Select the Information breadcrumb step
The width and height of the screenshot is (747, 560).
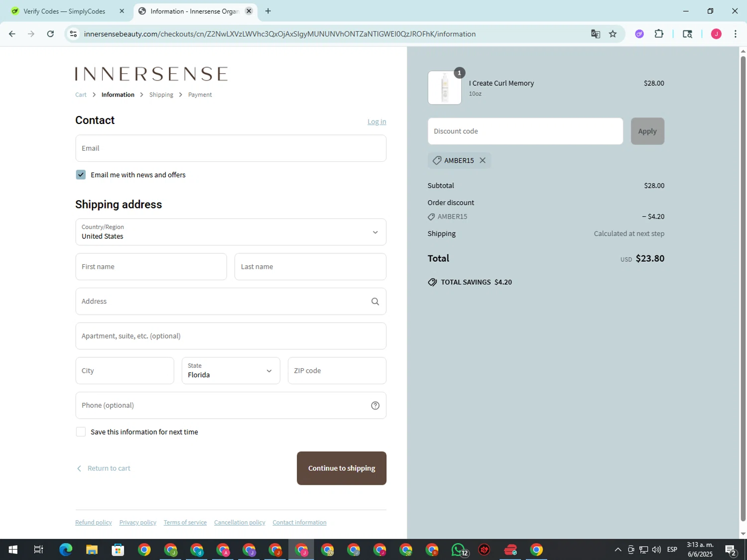pos(118,95)
